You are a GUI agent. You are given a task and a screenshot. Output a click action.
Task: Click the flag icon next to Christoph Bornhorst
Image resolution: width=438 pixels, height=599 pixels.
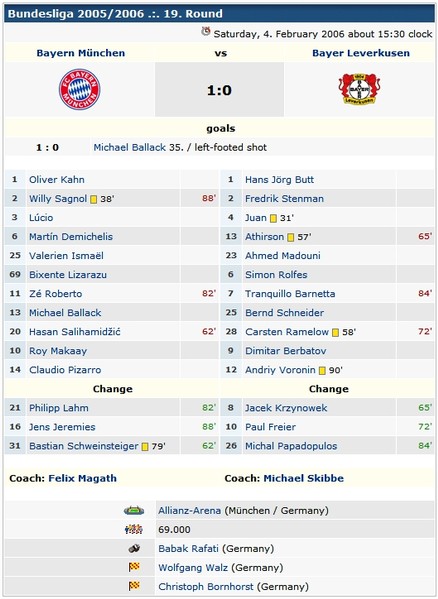pyautogui.click(x=134, y=586)
